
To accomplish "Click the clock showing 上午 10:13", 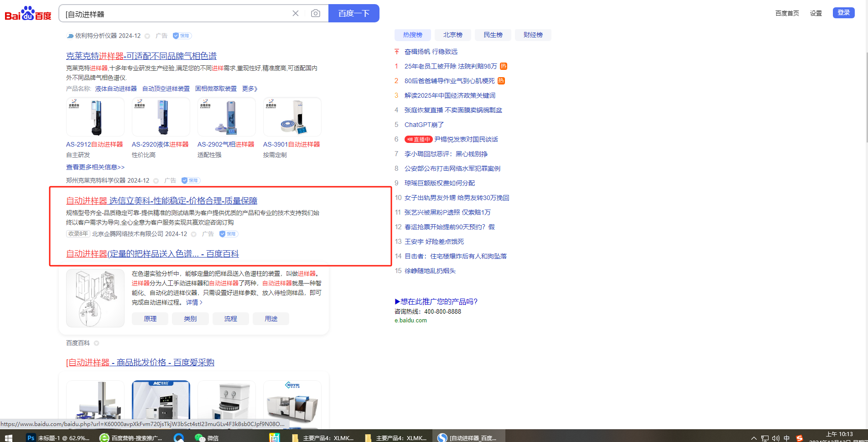I will [x=839, y=434].
